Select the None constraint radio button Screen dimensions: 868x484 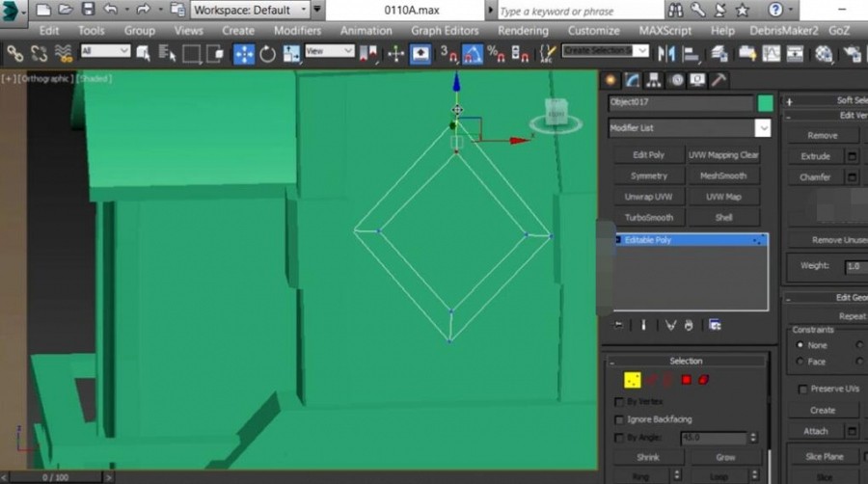click(800, 344)
